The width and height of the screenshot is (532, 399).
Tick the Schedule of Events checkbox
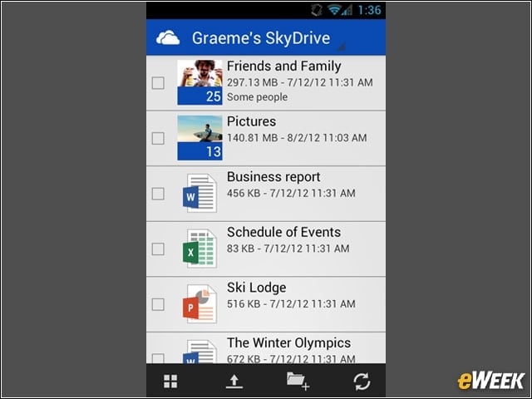click(158, 249)
